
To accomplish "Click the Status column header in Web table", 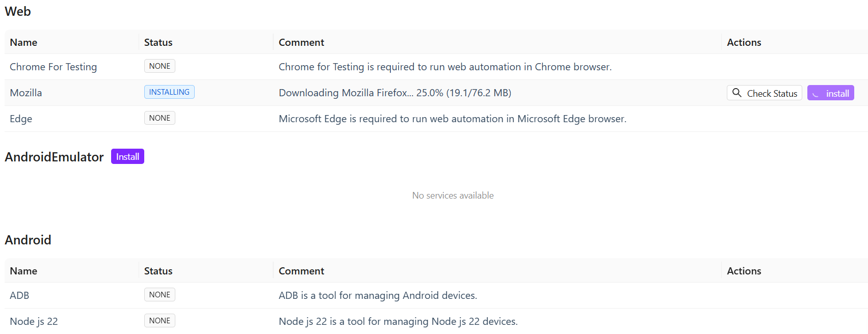I will click(x=158, y=42).
